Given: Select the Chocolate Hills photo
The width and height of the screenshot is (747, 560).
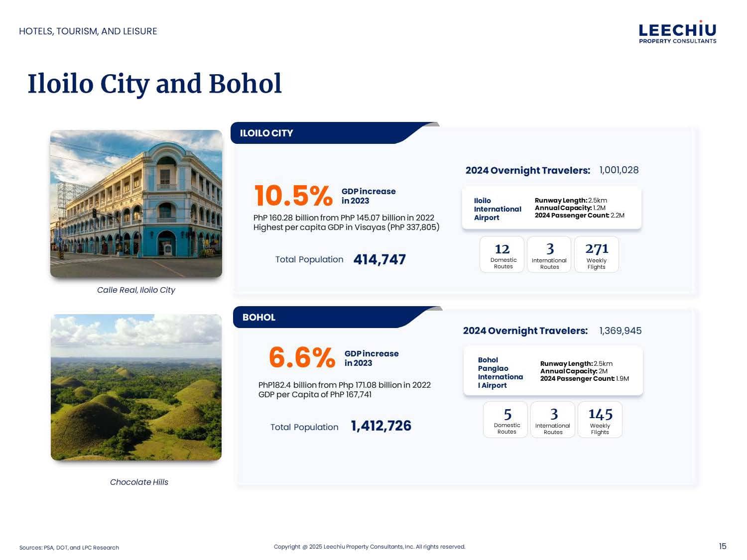Looking at the screenshot, I should (136, 387).
